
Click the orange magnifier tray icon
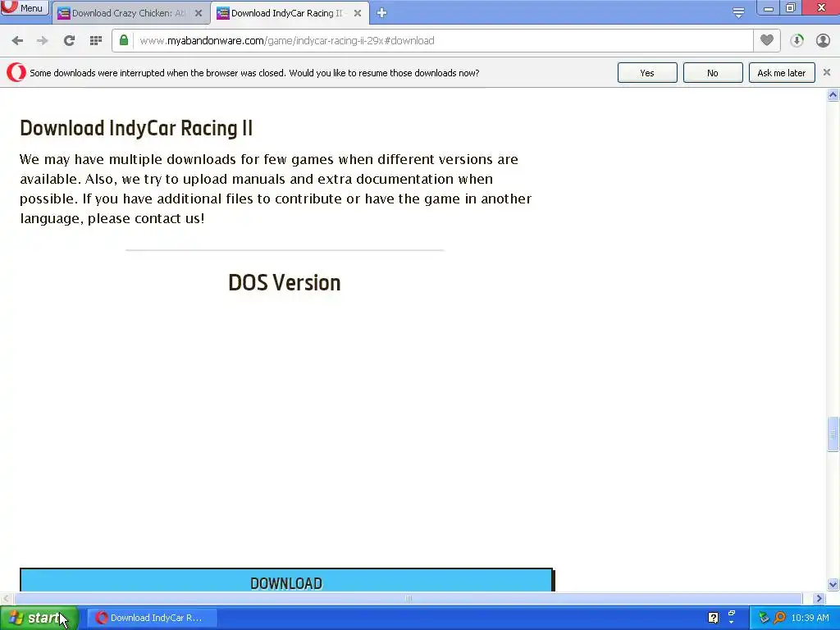click(x=779, y=618)
